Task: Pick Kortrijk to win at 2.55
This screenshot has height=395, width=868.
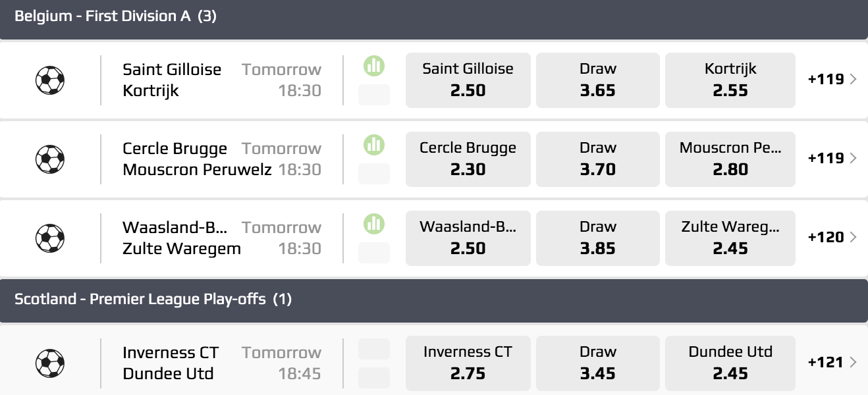Action: coord(730,80)
